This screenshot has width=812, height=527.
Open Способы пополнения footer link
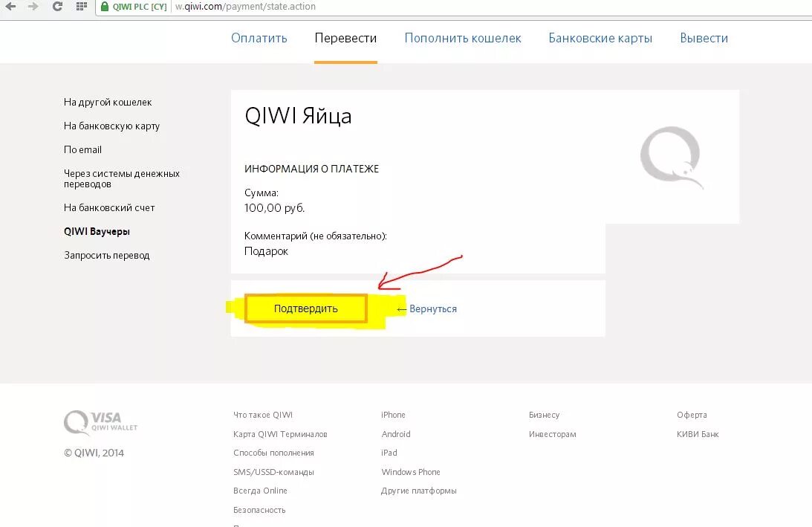[273, 453]
